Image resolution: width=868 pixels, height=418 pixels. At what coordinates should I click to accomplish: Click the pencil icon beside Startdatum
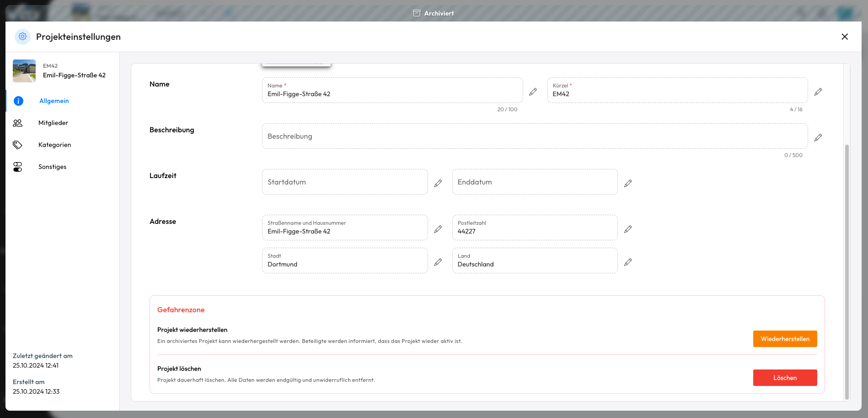click(438, 183)
